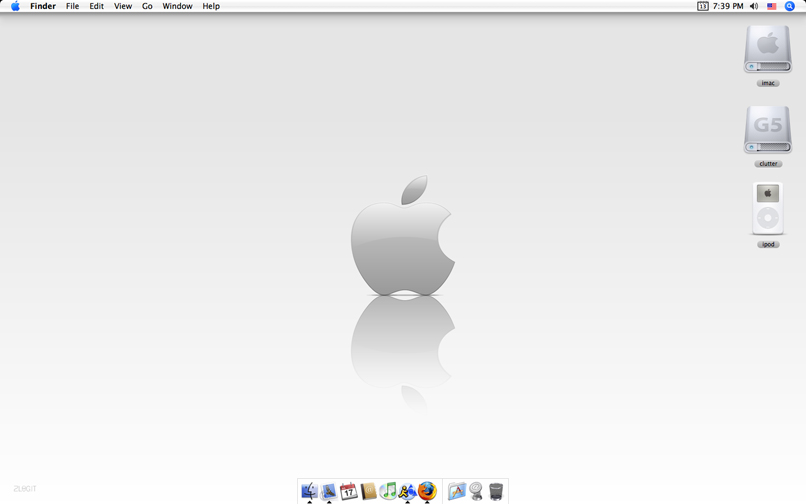This screenshot has height=504, width=806.
Task: Open Address Book from the Dock
Action: click(368, 491)
